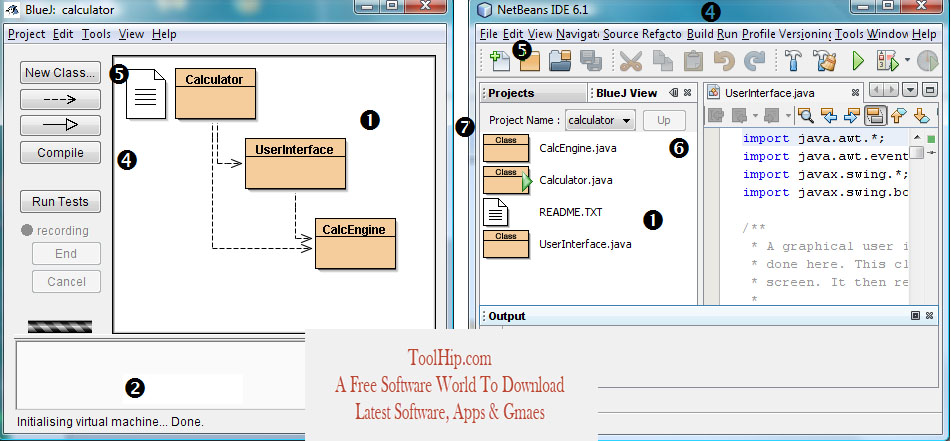
Task: Show the opened documents list dropdown button
Action: click(910, 90)
